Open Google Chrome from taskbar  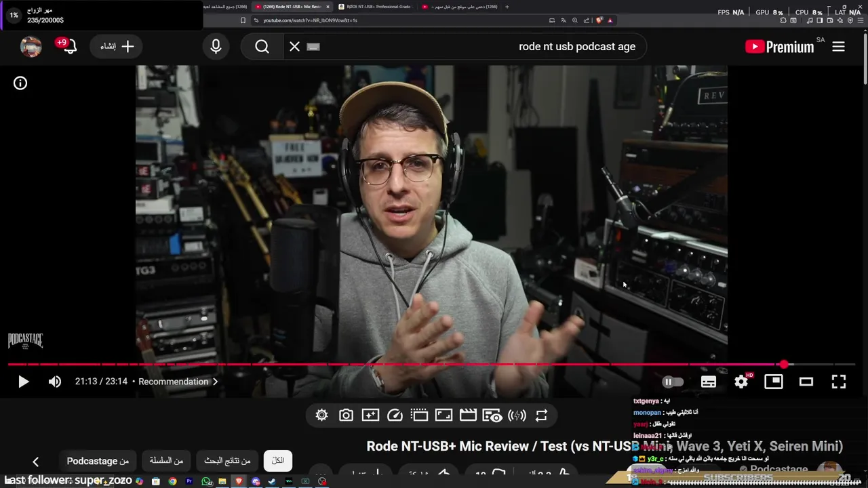[172, 481]
